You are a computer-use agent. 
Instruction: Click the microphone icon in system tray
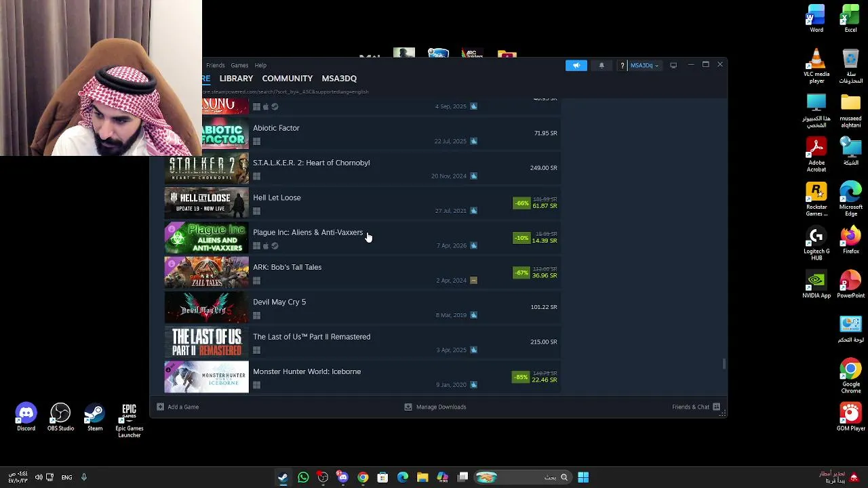tap(84, 477)
